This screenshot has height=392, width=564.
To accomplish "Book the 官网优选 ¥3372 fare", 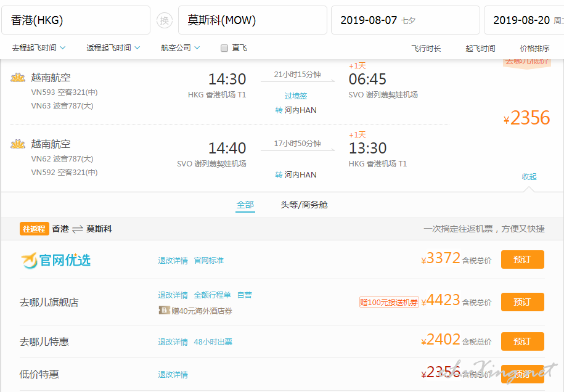I will point(522,259).
